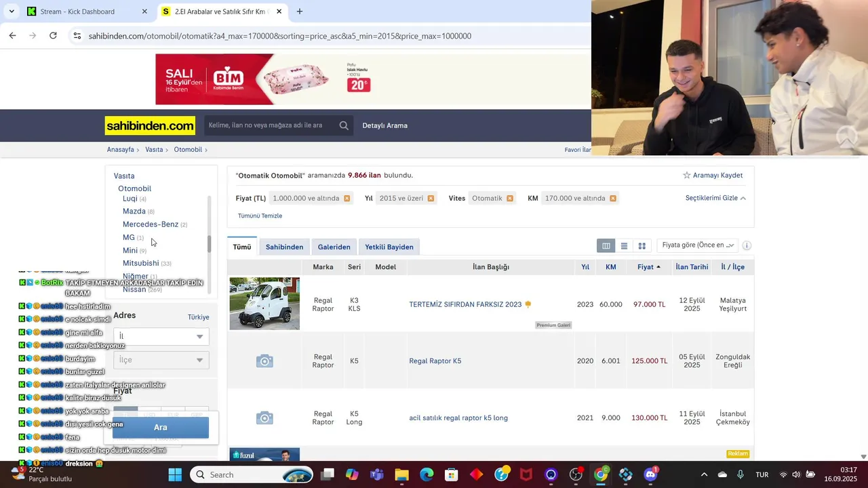
Task: Open the BIM Salı advertisement banner
Action: coord(272,79)
